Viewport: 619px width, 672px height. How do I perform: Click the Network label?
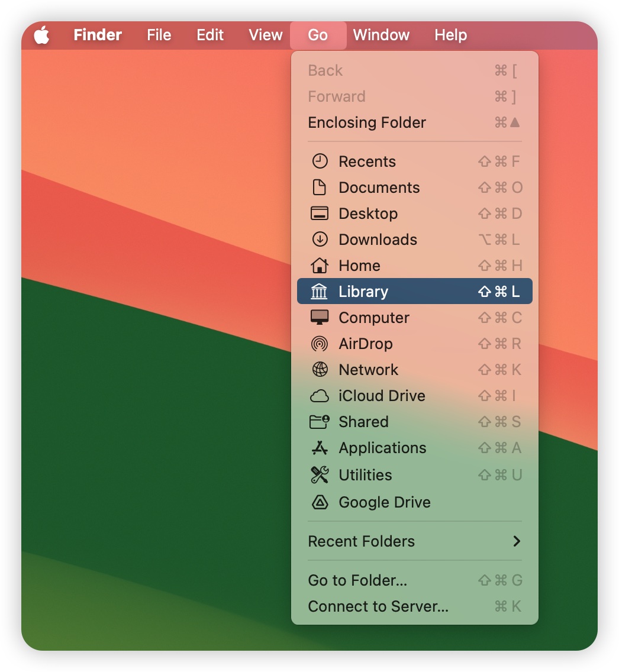369,370
